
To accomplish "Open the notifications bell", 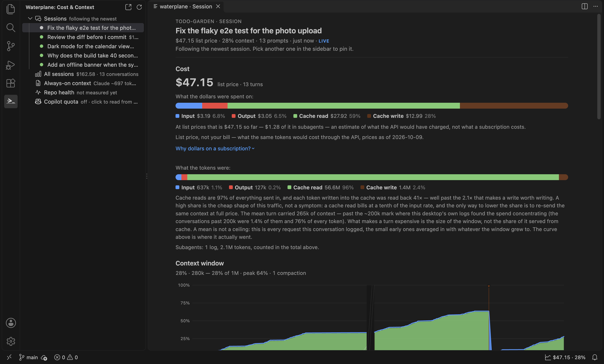I will pyautogui.click(x=595, y=357).
